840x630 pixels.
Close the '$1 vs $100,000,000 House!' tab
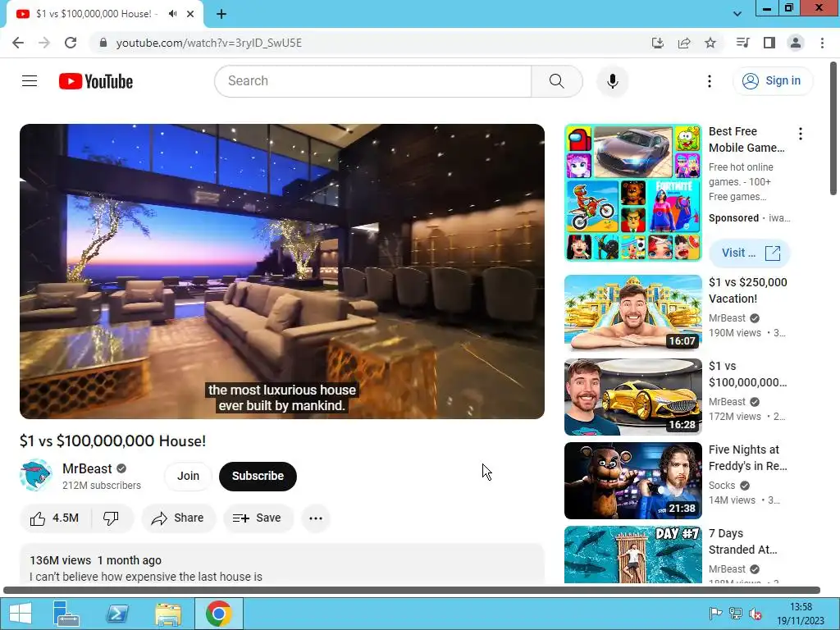point(190,14)
